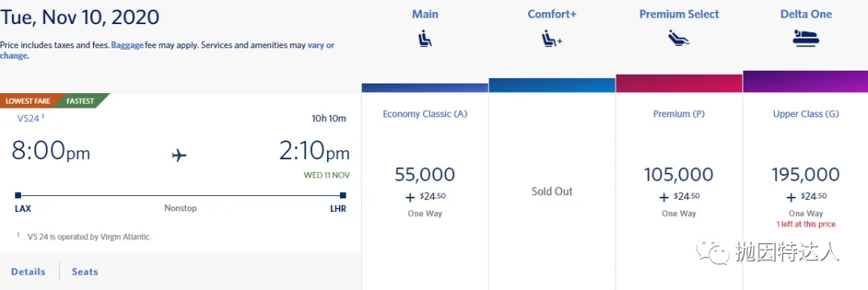Open the Main cabin column header
This screenshot has width=868, height=290.
tap(424, 14)
